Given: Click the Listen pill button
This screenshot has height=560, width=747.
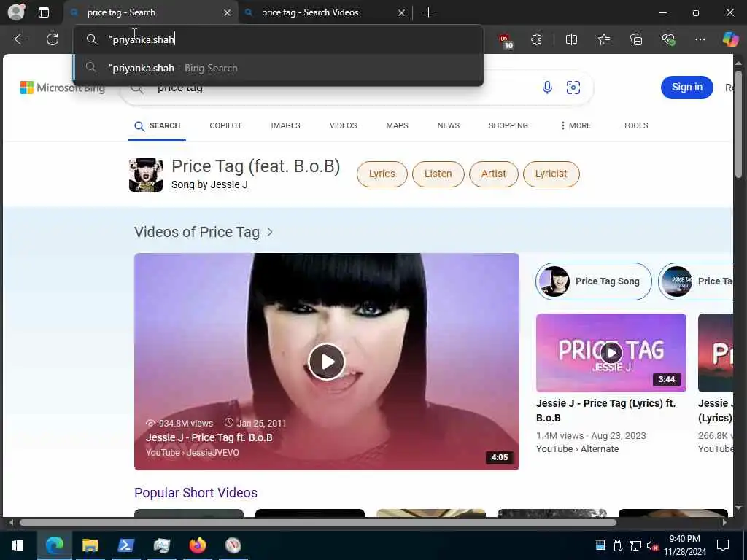Looking at the screenshot, I should (x=438, y=174).
